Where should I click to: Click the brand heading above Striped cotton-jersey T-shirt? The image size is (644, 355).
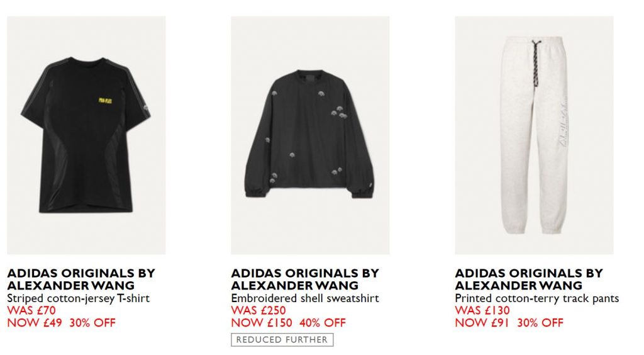click(x=80, y=279)
